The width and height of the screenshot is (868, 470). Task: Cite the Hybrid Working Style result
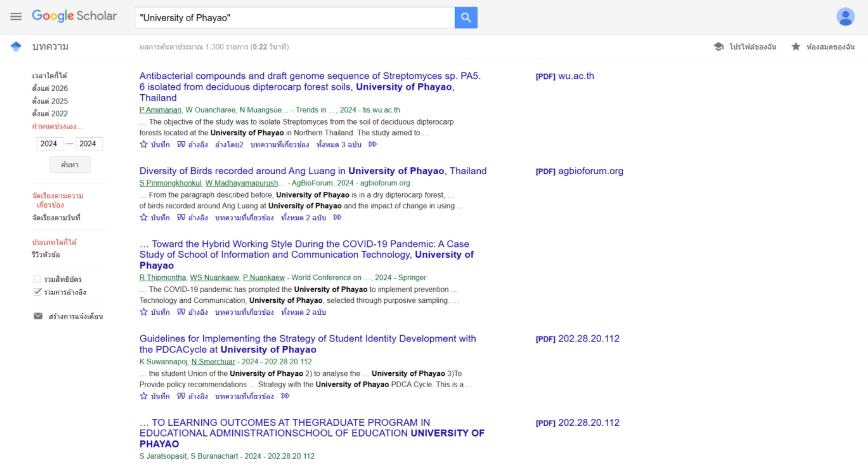(x=181, y=312)
